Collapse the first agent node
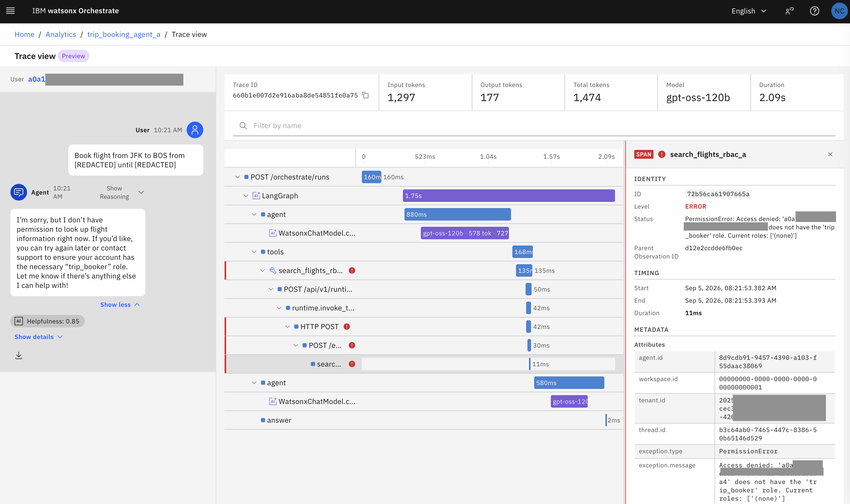 (254, 214)
